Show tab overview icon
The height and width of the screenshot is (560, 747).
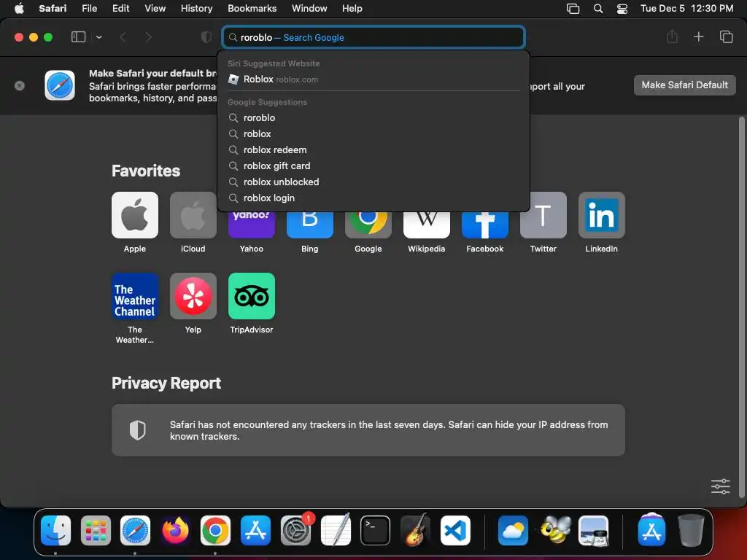tap(726, 36)
